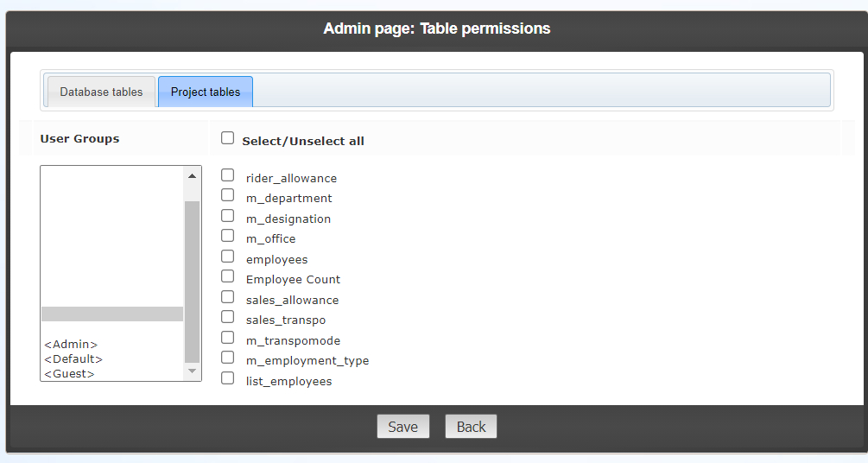Viewport: 868px width, 463px height.
Task: Switch to the Database tables tab
Action: [x=101, y=92]
